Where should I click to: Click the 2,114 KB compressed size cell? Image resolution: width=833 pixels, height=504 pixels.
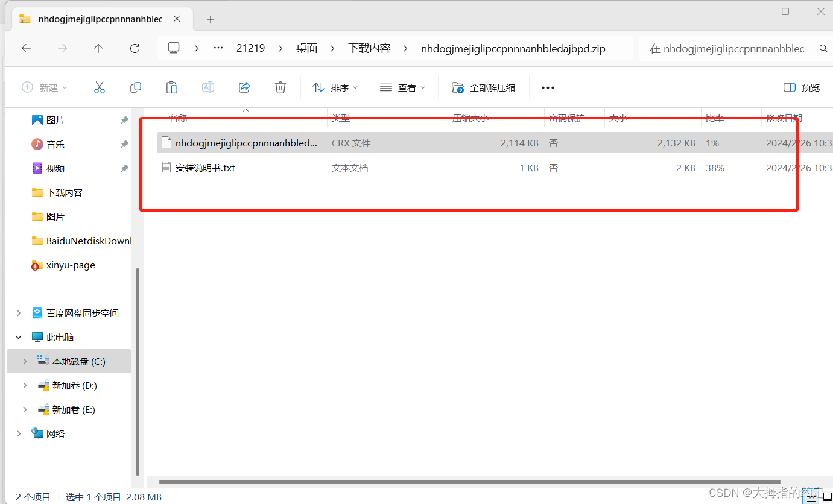(519, 143)
